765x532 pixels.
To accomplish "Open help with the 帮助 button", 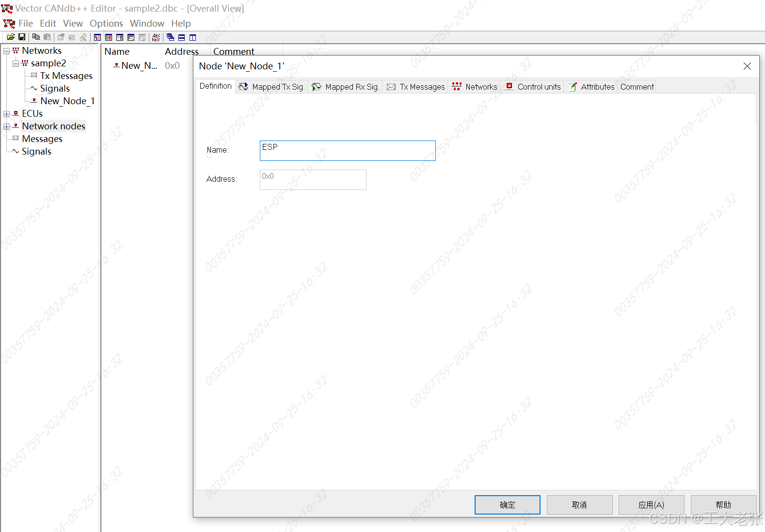I will pos(724,505).
